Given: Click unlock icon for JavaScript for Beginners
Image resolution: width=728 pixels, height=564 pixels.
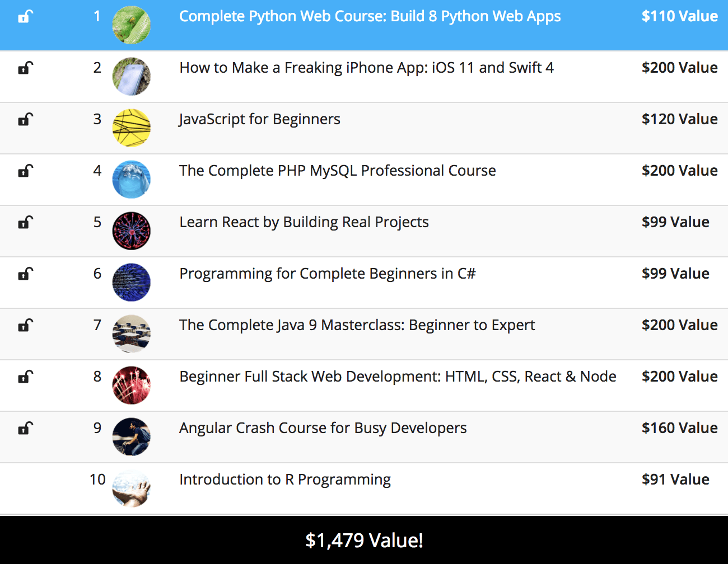Looking at the screenshot, I should [25, 120].
